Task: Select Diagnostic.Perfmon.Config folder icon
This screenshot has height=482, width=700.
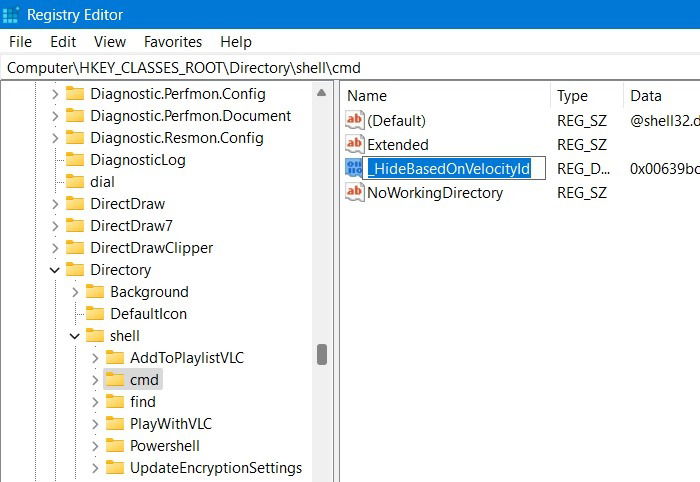Action: [75, 94]
